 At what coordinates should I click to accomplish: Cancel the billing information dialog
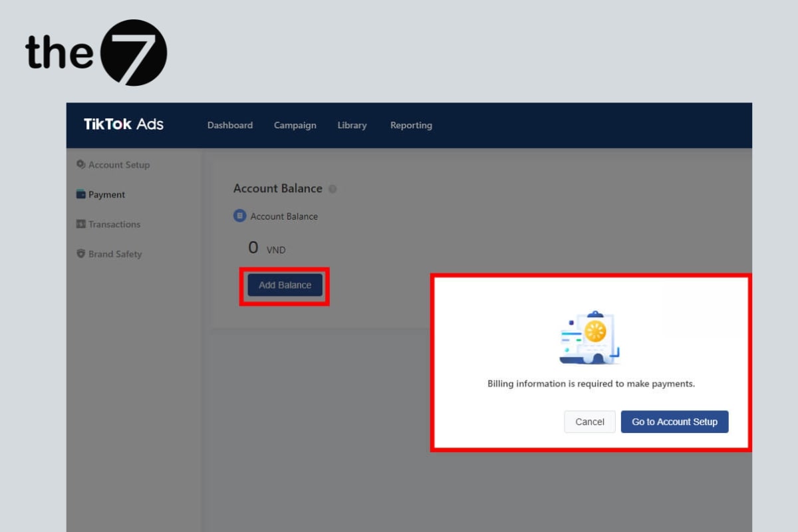coord(590,422)
